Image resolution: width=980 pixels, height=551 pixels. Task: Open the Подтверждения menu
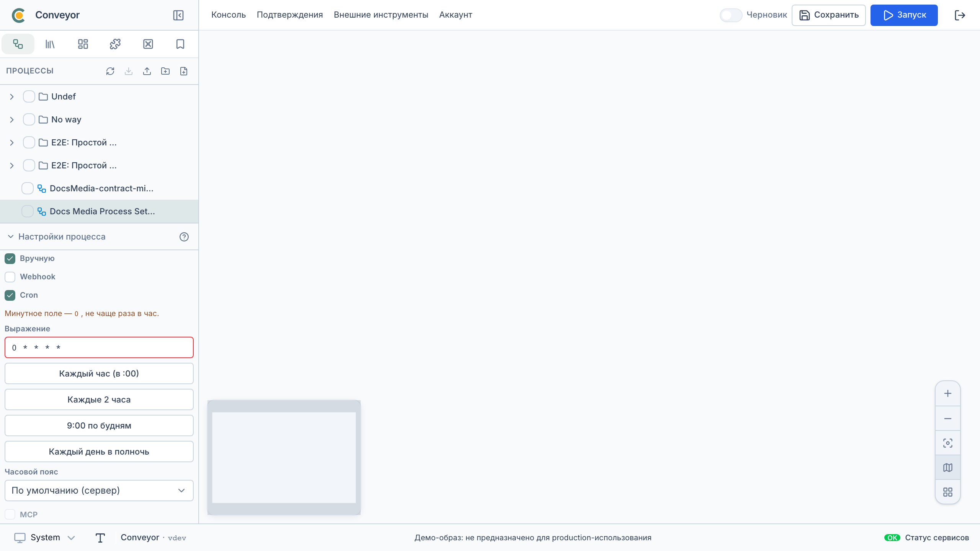[290, 15]
